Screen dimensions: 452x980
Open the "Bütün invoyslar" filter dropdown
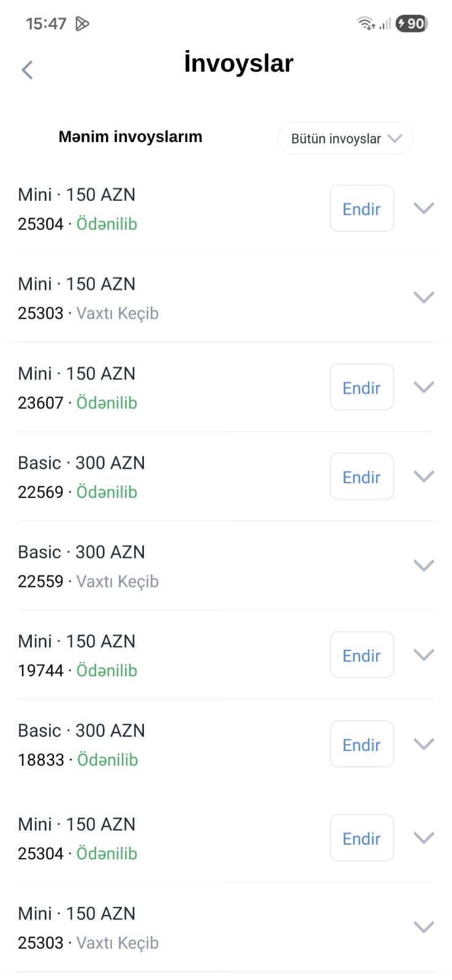click(x=345, y=138)
